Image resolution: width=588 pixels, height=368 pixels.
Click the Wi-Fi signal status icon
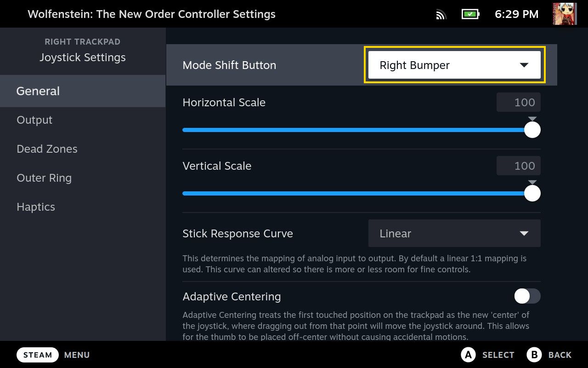point(441,15)
